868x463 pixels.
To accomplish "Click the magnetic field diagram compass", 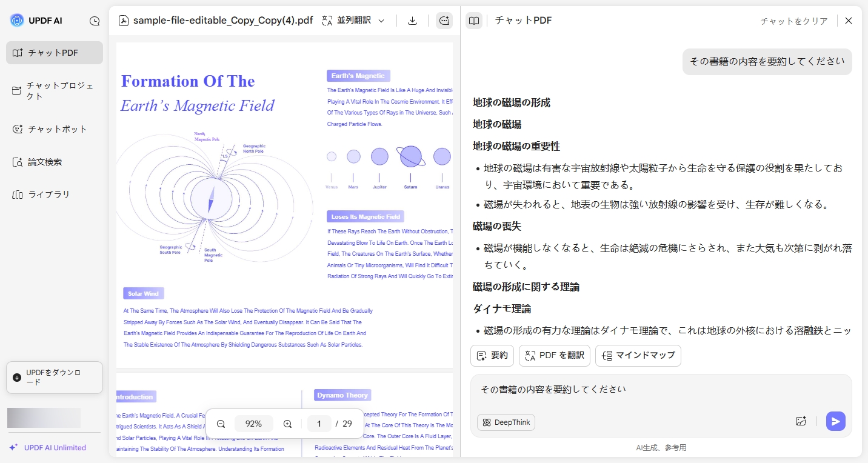I will (x=211, y=198).
